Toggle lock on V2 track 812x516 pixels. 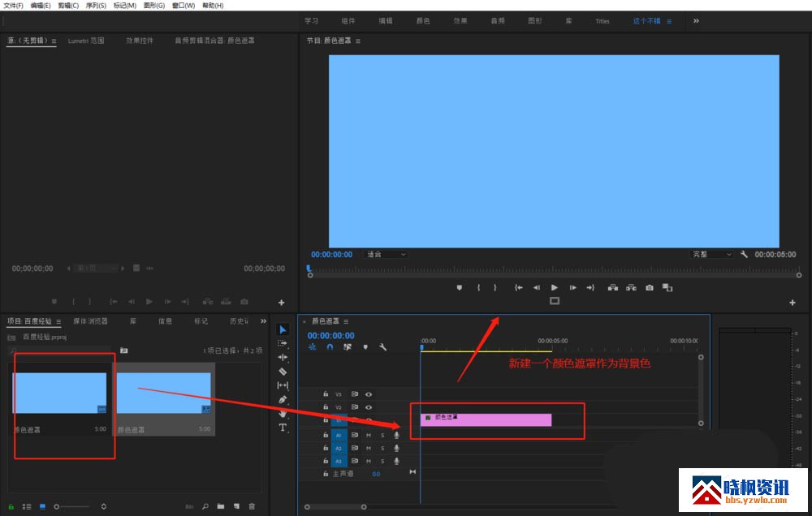(x=326, y=407)
